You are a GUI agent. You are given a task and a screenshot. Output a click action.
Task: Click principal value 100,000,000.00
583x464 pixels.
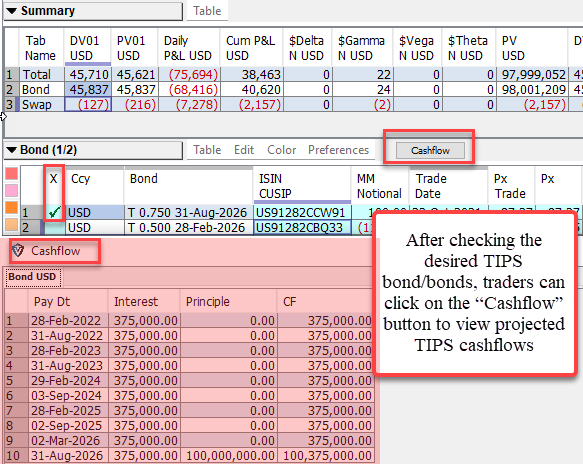point(230,456)
